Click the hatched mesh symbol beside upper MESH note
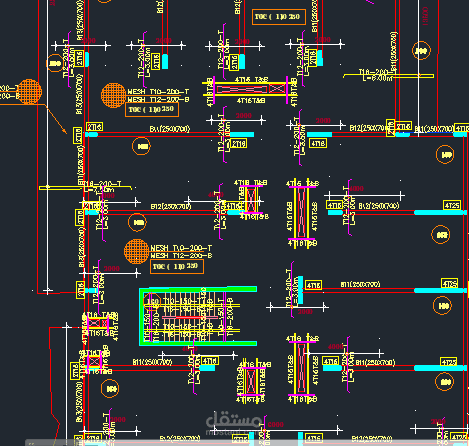 pyautogui.click(x=113, y=95)
